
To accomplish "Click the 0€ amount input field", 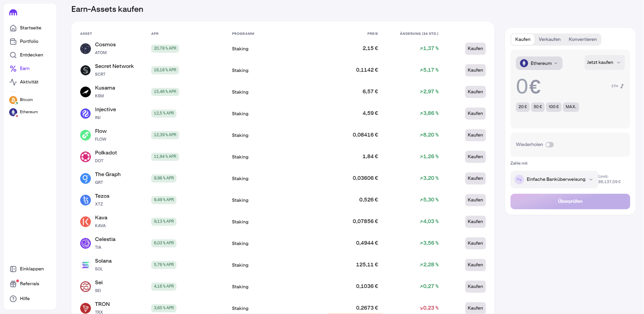I will (x=528, y=87).
